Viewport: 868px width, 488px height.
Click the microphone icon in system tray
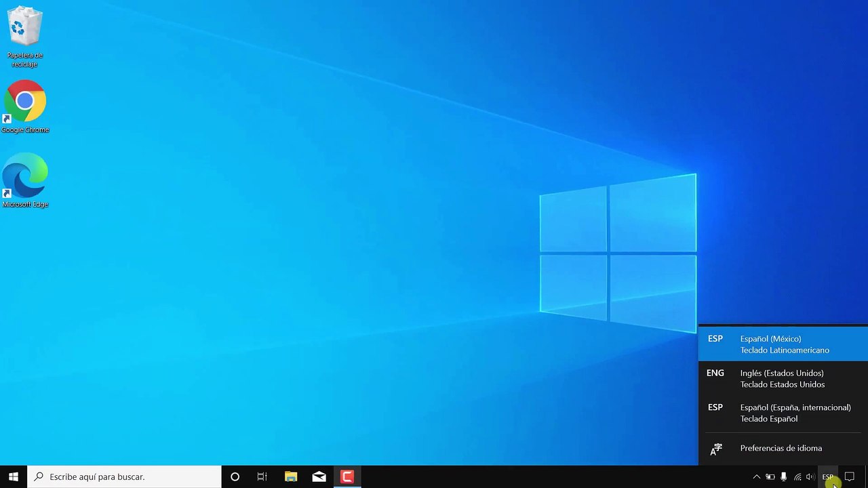[x=783, y=477]
